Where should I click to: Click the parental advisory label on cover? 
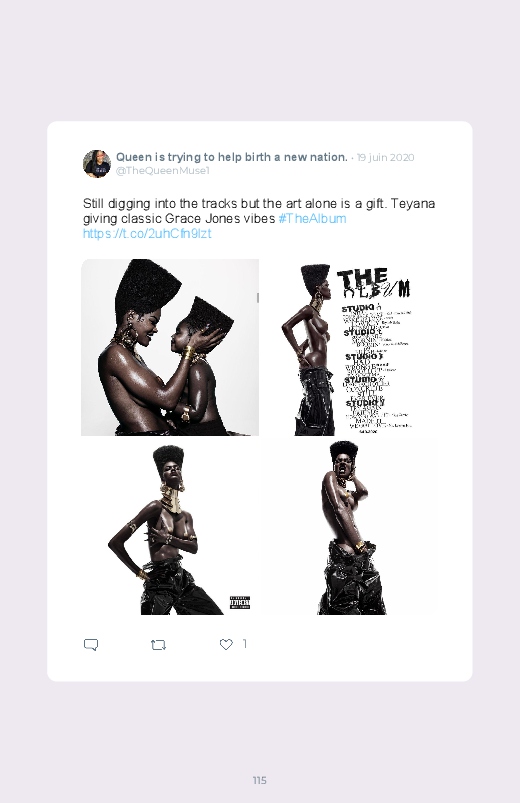click(240, 602)
